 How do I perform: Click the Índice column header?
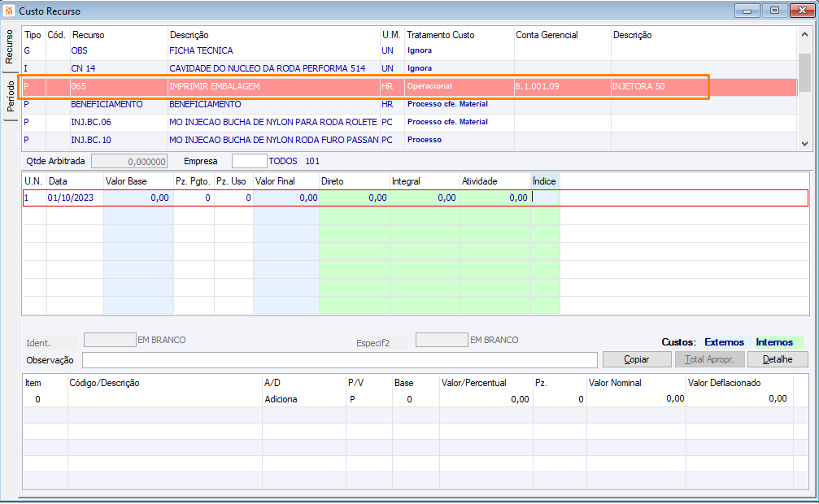(544, 181)
